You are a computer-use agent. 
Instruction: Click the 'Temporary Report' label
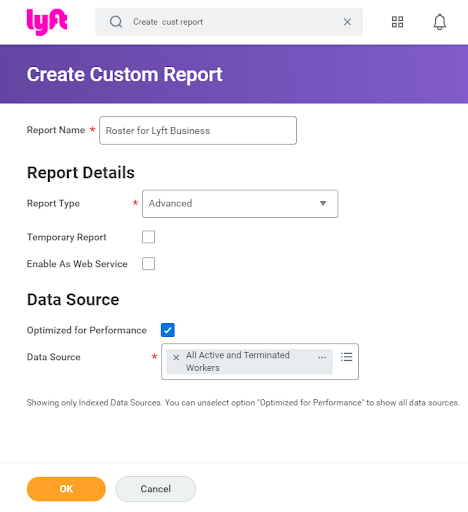67,237
